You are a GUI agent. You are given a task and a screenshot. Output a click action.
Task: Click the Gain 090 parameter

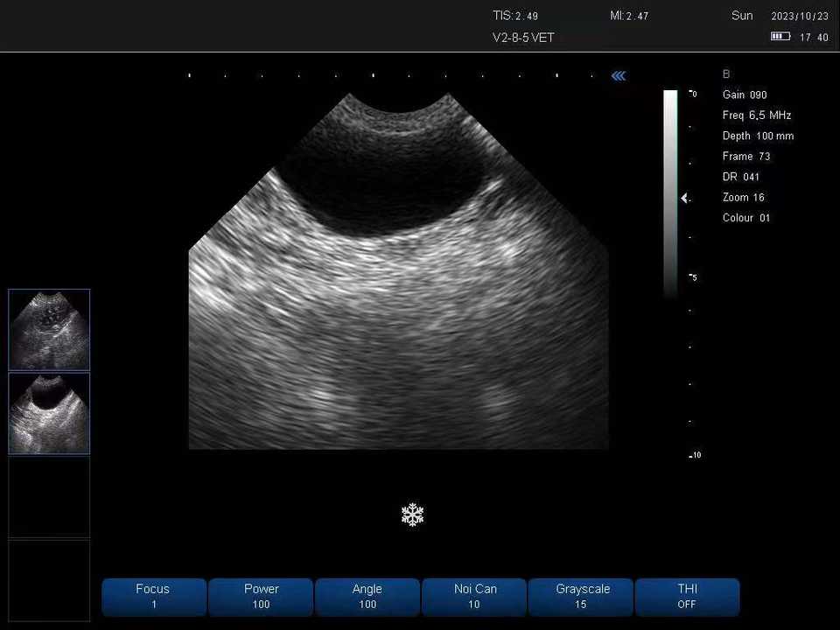[x=745, y=94]
